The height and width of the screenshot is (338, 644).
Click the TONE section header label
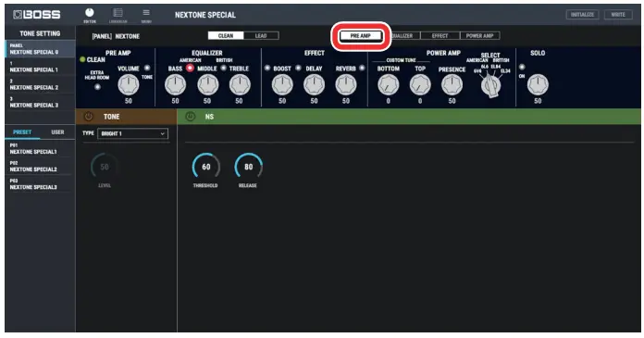111,117
